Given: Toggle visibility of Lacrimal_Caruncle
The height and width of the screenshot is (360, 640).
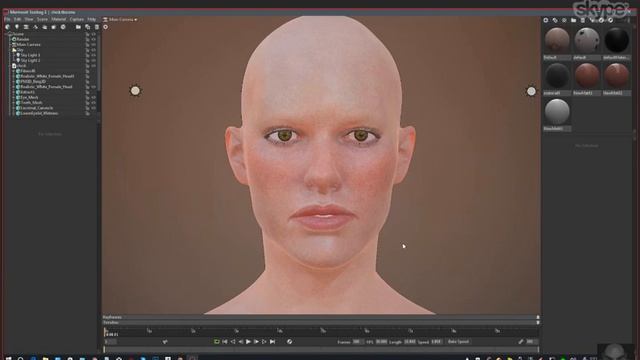Looking at the screenshot, I should coord(93,108).
